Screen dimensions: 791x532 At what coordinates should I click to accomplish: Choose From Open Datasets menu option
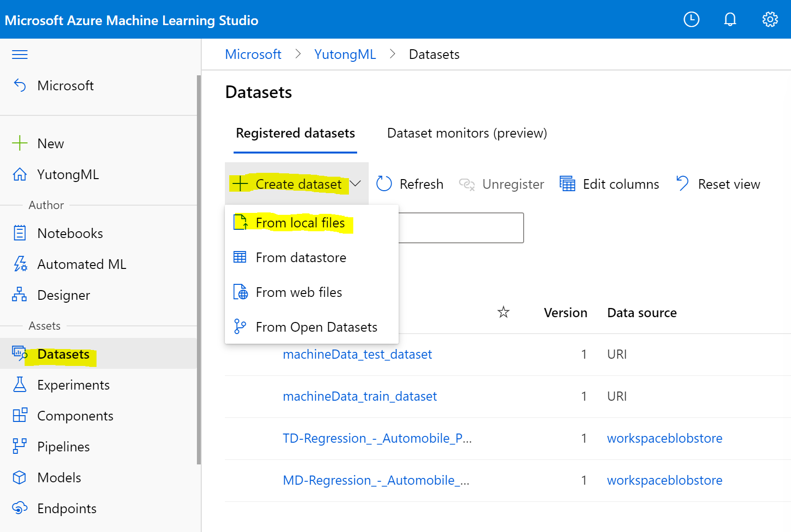point(312,327)
